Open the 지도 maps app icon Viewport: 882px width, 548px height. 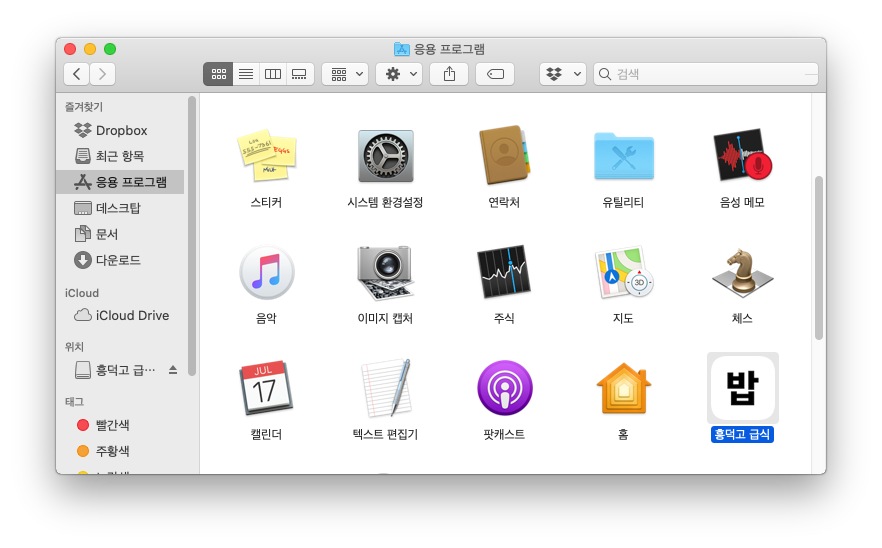[x=624, y=272]
